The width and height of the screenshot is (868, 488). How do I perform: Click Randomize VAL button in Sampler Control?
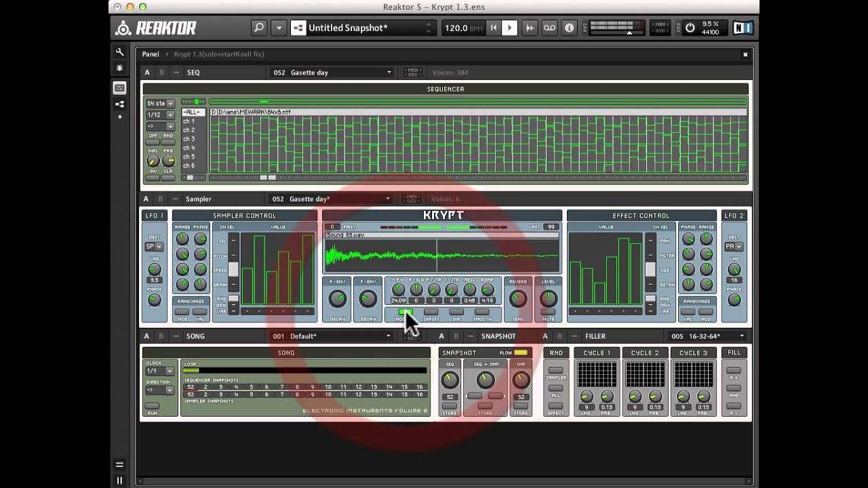pos(200,312)
